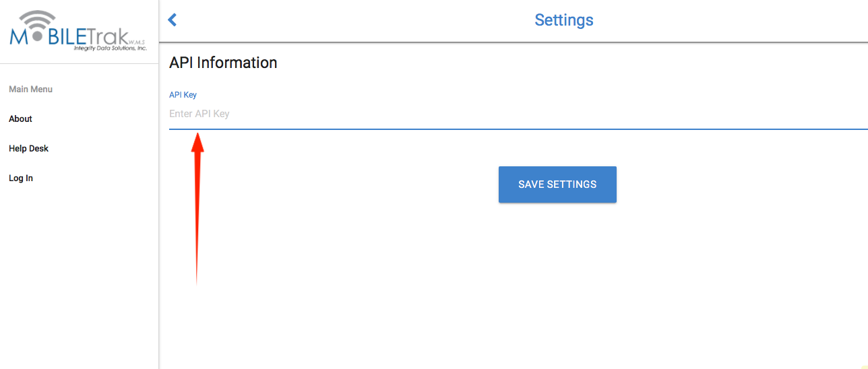Click the empty sidebar area below Log In
The width and height of the screenshot is (868, 369).
point(79,276)
